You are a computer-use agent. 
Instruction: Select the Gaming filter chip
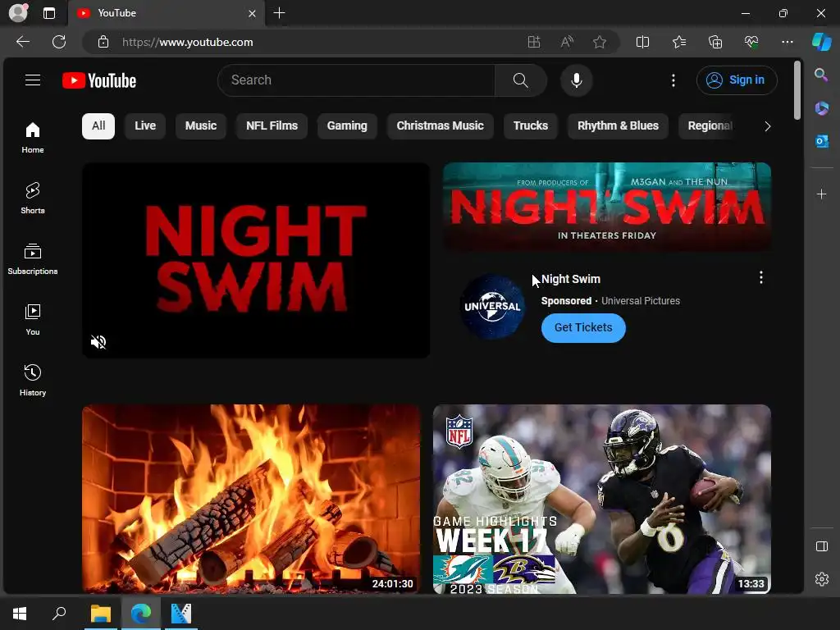tap(347, 126)
